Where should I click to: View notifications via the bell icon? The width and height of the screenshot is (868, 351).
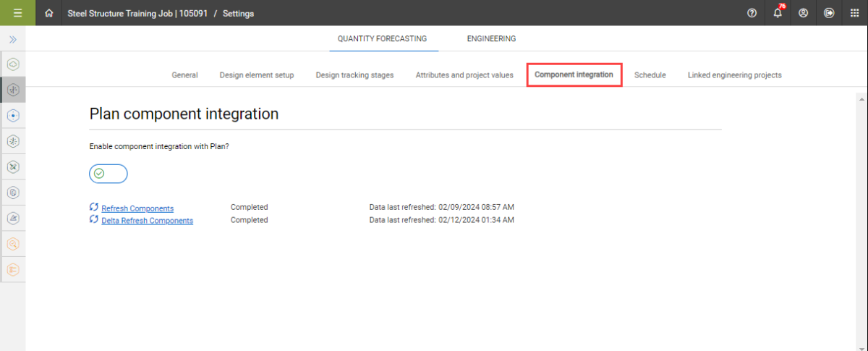tap(778, 13)
